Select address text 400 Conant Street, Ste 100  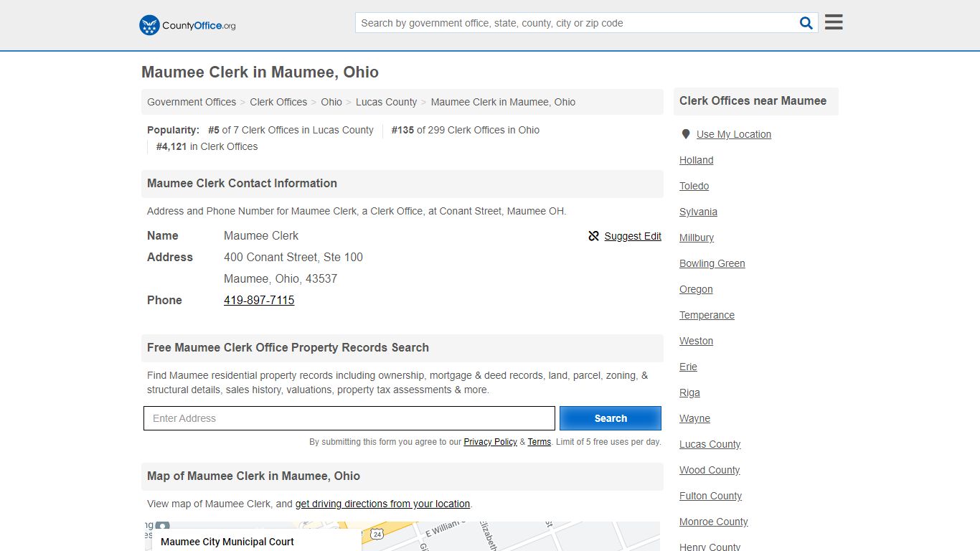point(293,257)
